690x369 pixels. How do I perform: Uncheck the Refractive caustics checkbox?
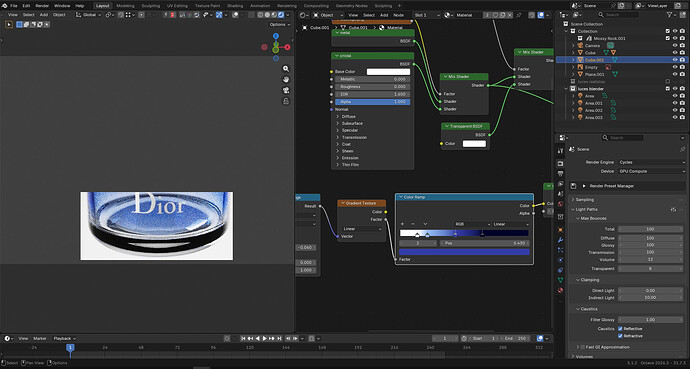tap(620, 336)
